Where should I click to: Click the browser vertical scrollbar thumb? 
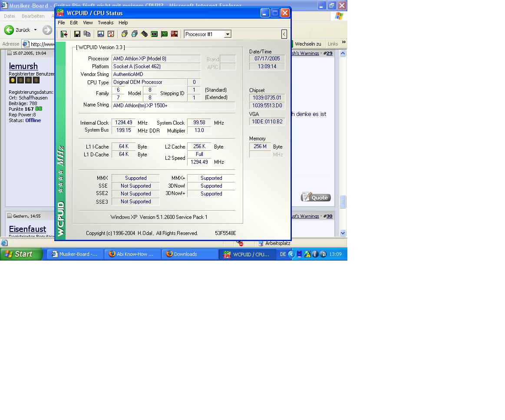pos(343,202)
